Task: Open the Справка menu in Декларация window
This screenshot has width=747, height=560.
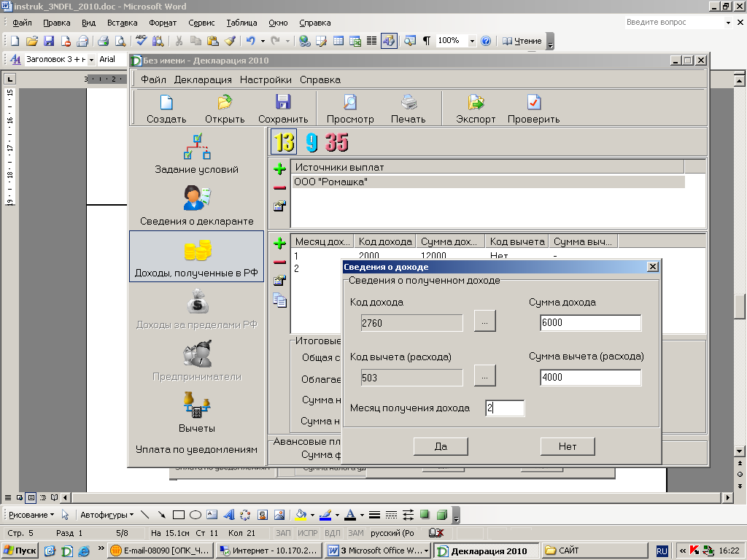Action: click(x=320, y=79)
